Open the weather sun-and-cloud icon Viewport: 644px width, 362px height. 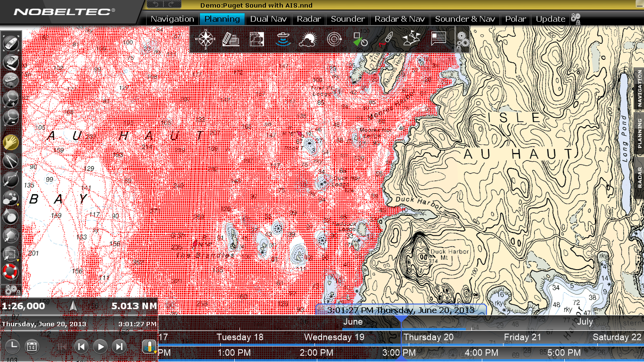pos(308,39)
